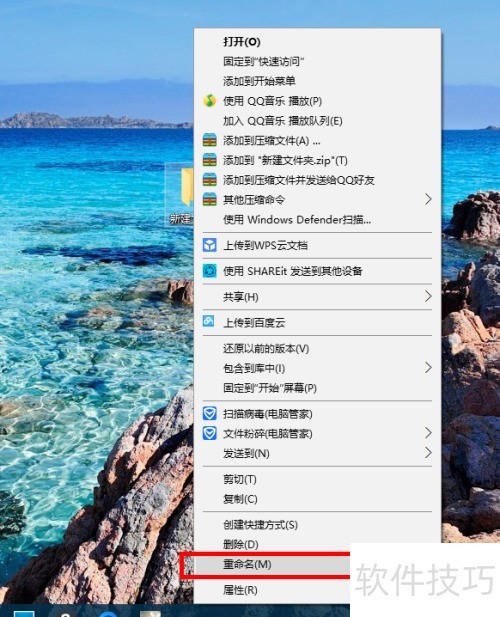Image resolution: width=500 pixels, height=617 pixels.
Task: Expand the 发送到(N) submenu arrow
Action: point(428,453)
